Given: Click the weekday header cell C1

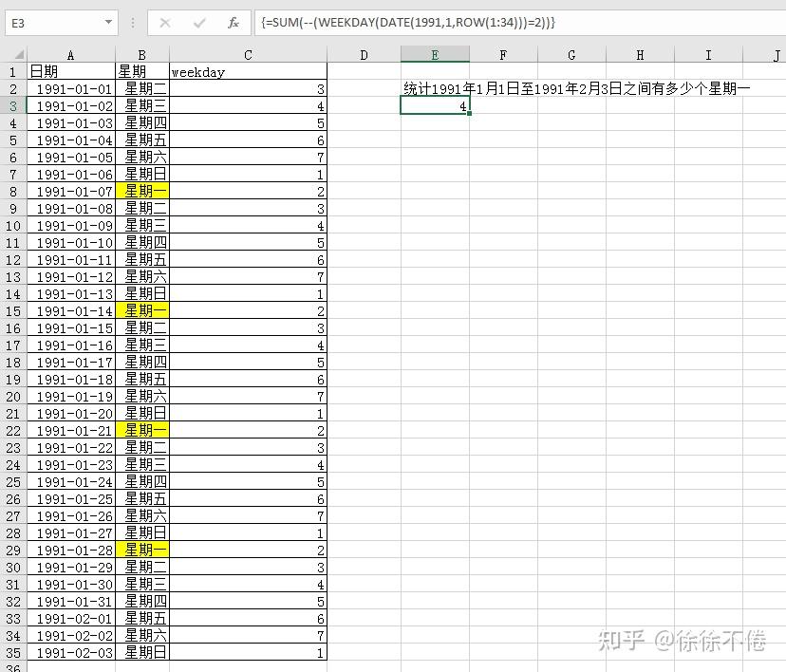Looking at the screenshot, I should (248, 71).
